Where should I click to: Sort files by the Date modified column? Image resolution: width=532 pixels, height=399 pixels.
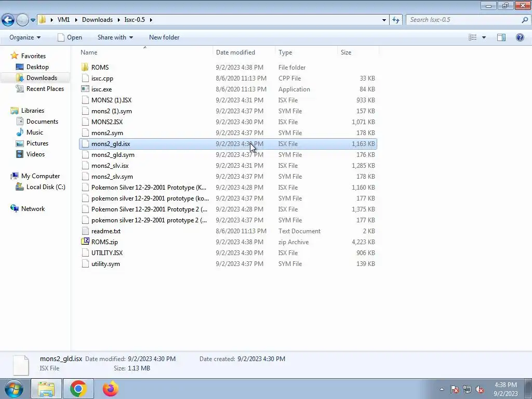235,52
